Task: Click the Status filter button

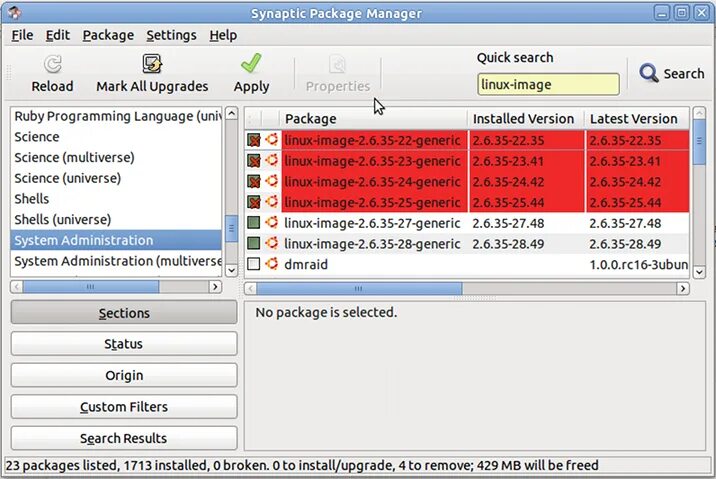Action: [x=124, y=344]
